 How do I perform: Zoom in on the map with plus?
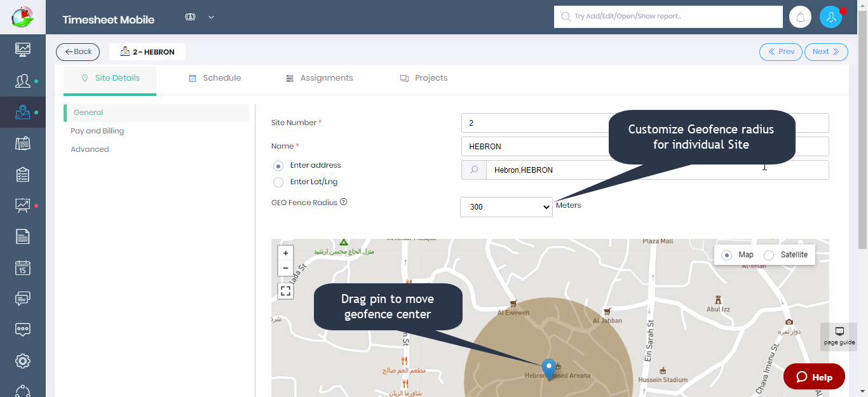[286, 253]
